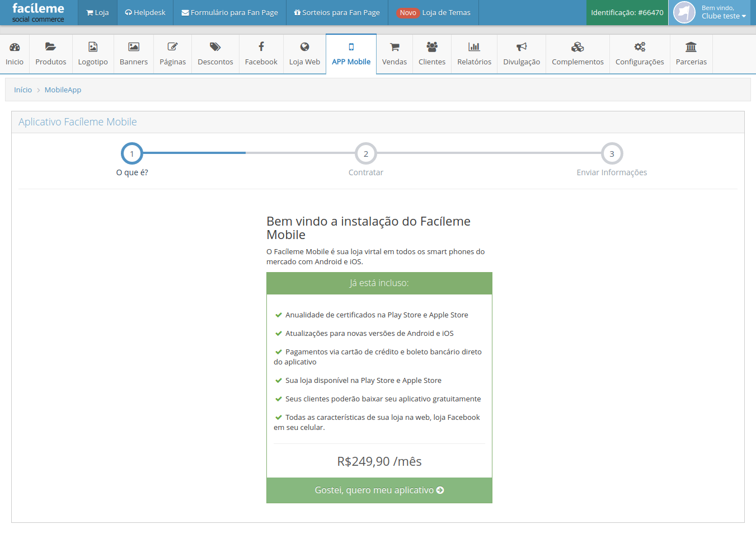Select the Logotipo image file icon

93,47
